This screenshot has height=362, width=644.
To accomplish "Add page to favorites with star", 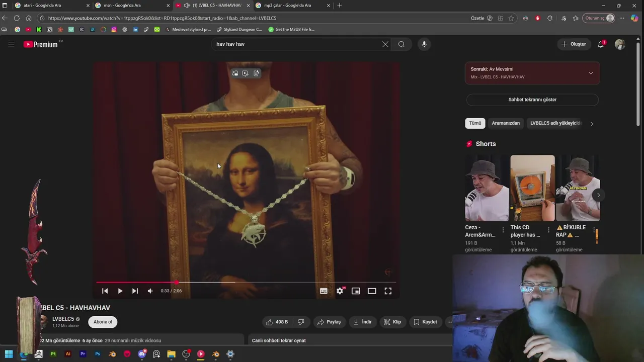I will (511, 18).
